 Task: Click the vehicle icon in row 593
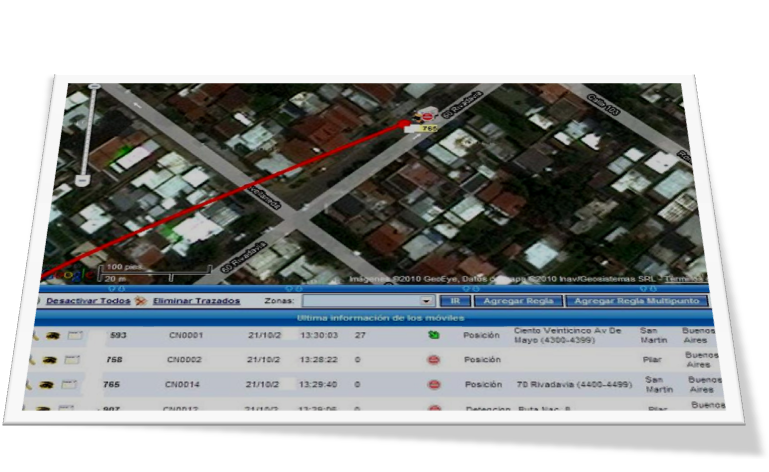[52, 336]
